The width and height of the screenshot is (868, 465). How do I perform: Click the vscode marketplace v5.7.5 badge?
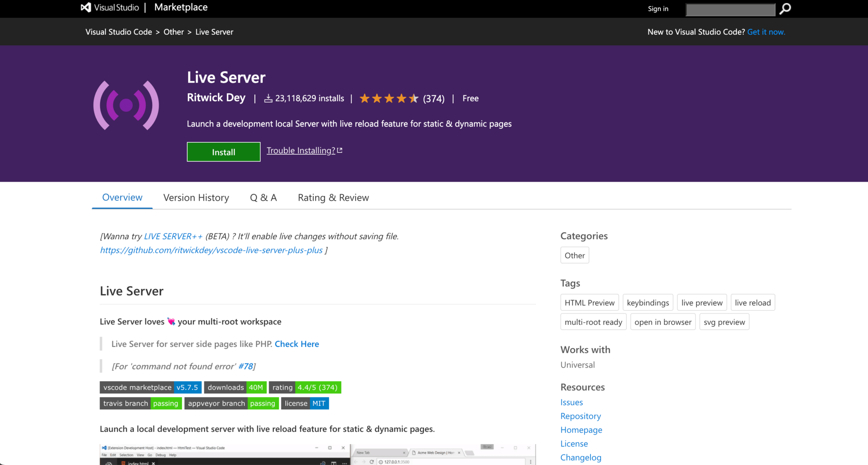[150, 387]
